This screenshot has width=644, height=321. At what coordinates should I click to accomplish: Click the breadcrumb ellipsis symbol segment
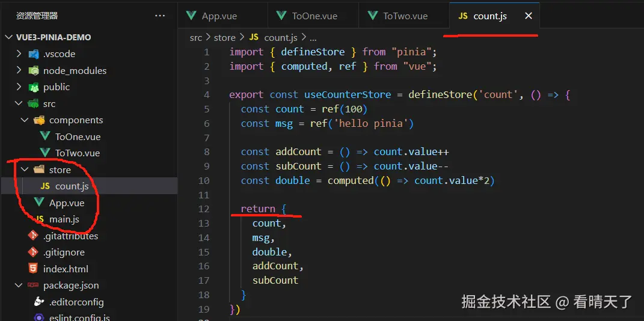313,38
